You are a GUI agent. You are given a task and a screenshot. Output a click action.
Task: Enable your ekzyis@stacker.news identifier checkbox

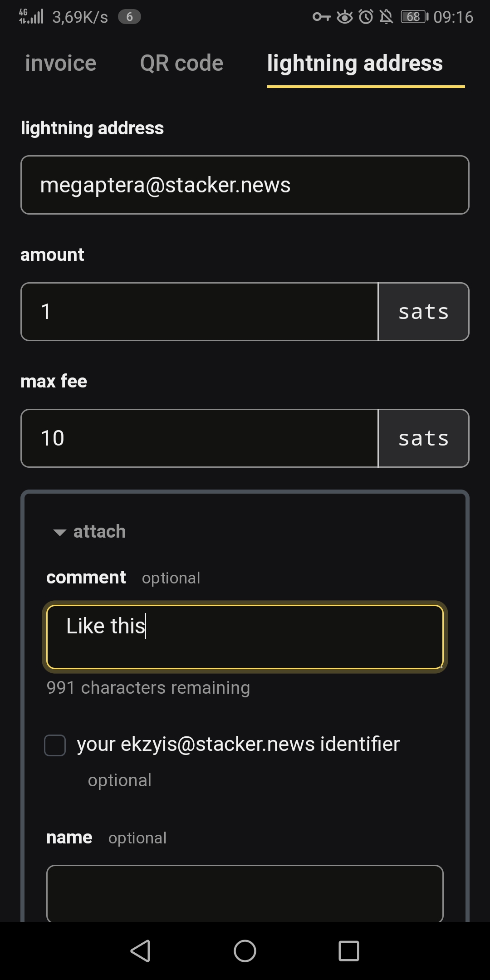[x=55, y=745]
